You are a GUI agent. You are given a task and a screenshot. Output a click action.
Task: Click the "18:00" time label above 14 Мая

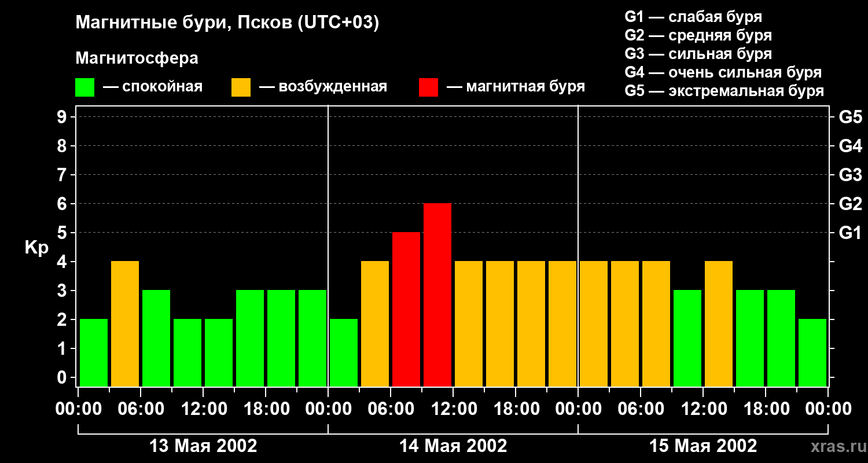point(516,409)
